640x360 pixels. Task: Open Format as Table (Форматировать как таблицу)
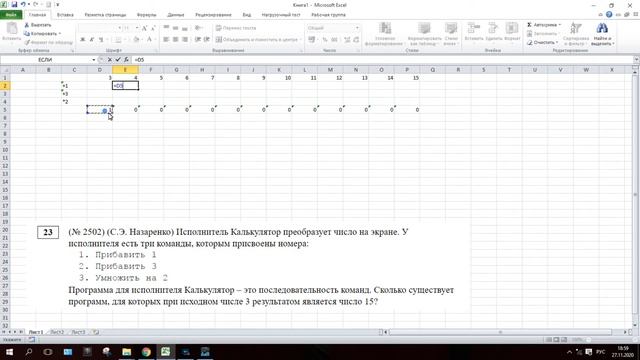424,33
